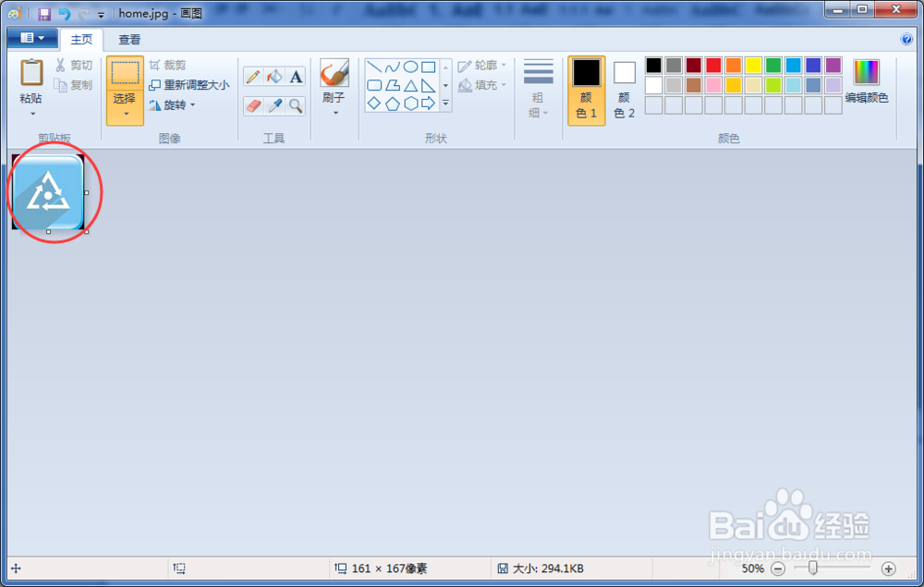
Task: Open the Edit colors rainbow button
Action: click(867, 81)
